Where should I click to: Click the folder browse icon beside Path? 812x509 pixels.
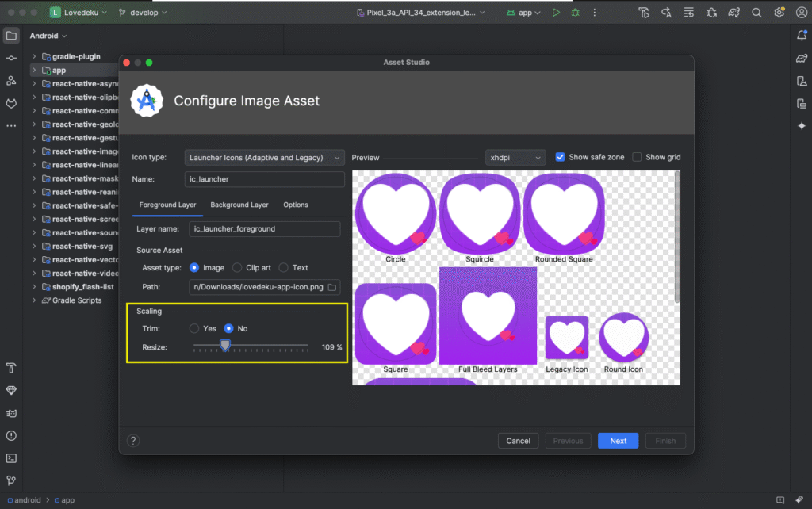pos(332,287)
